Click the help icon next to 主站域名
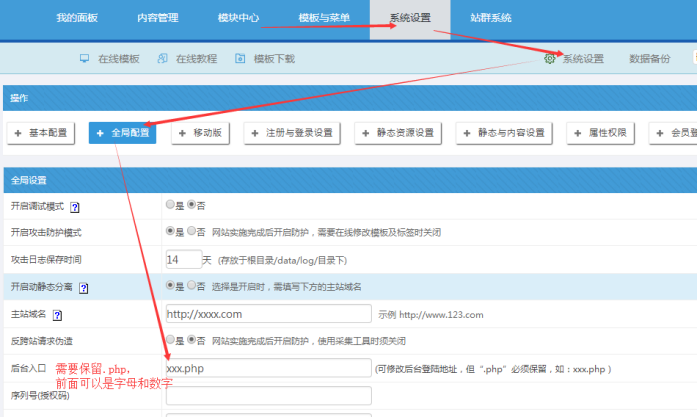Image resolution: width=698 pixels, height=417 pixels. click(57, 315)
